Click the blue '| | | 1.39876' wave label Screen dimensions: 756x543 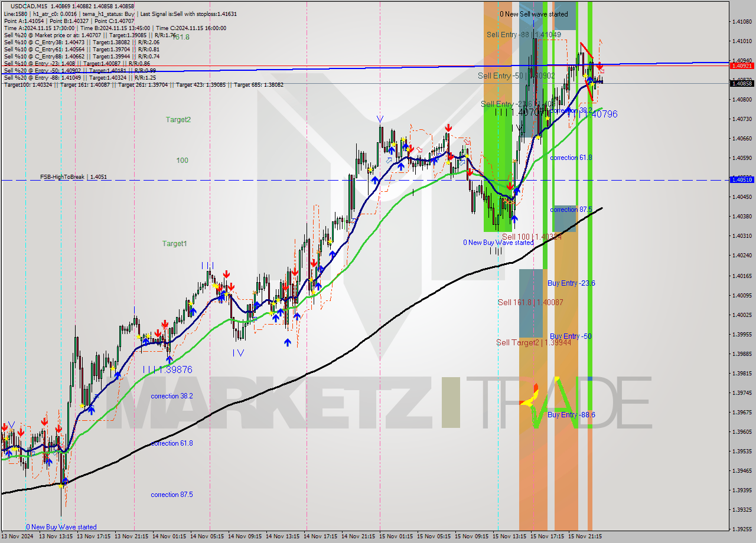tap(167, 369)
